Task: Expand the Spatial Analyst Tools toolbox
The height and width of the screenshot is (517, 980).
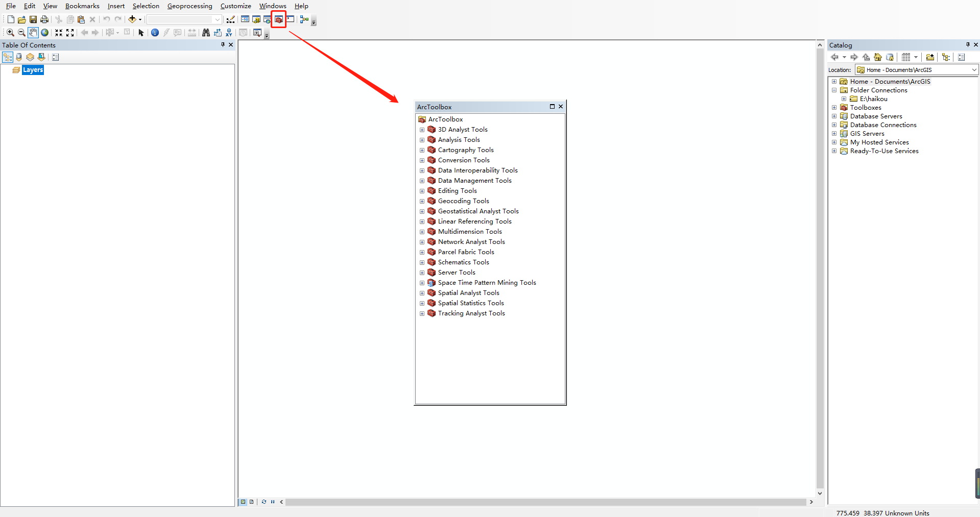Action: click(422, 293)
